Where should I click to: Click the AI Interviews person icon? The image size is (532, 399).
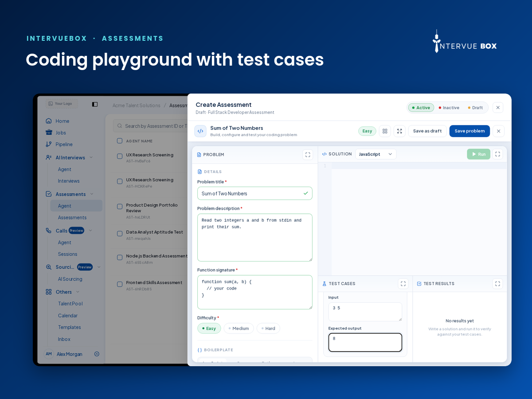[x=49, y=157]
